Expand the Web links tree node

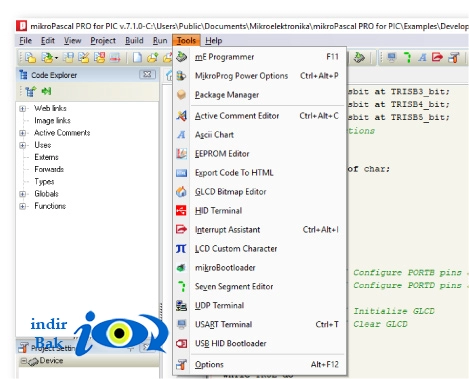pos(22,109)
